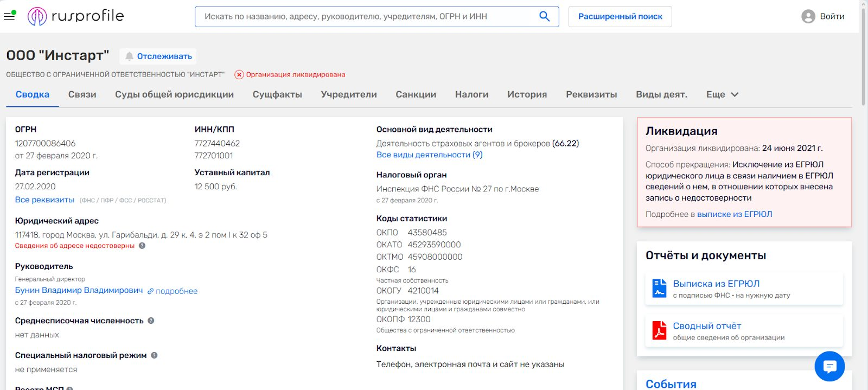Click OGRN number 1207700086406

tap(45, 143)
